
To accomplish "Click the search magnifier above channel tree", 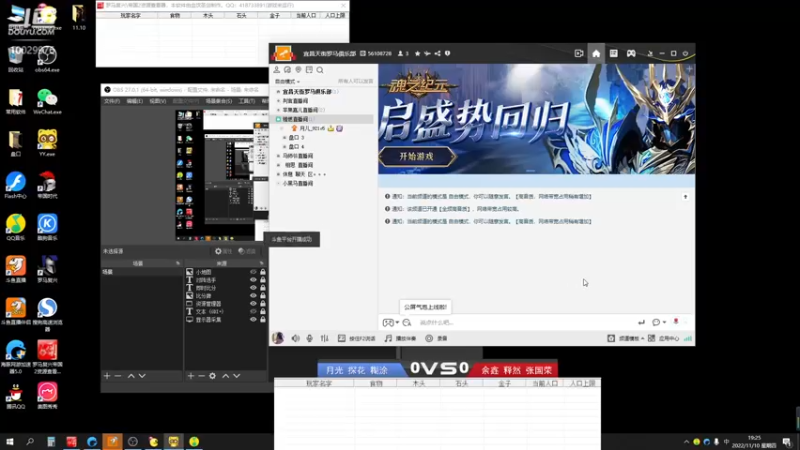I will [320, 70].
